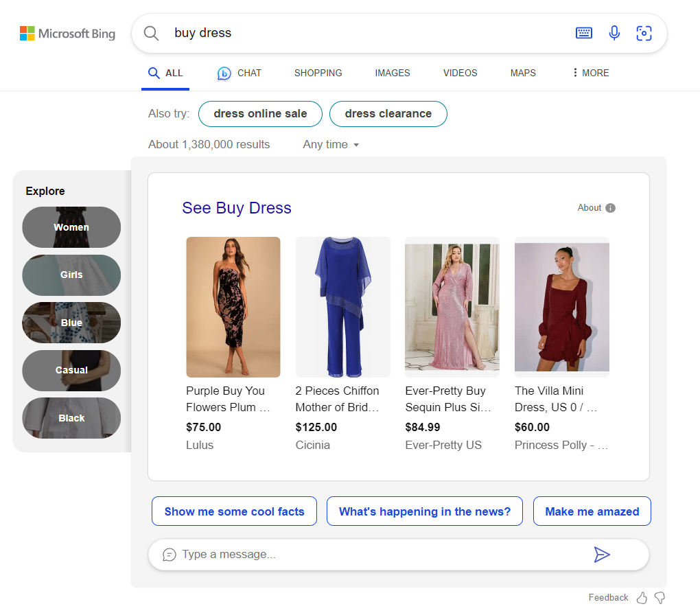Click the Microsoft Bing logo
The height and width of the screenshot is (613, 700).
[x=67, y=34]
